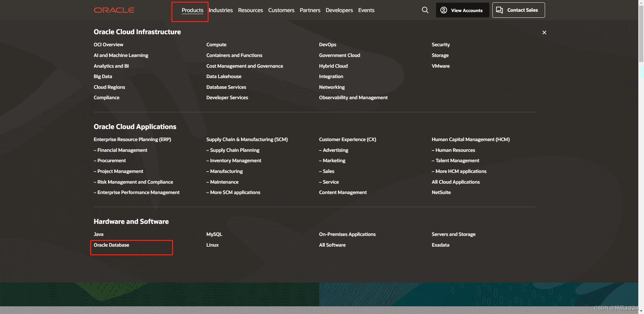Viewport: 644px width, 314px height.
Task: Click the View Accounts button
Action: 462,10
